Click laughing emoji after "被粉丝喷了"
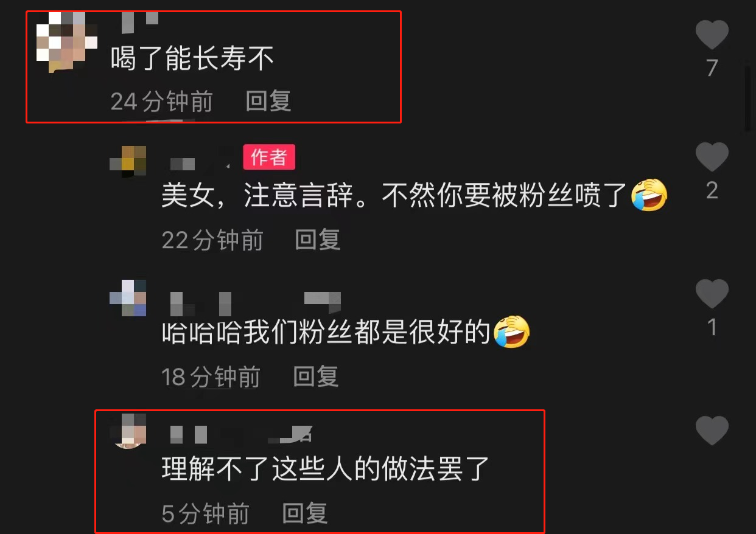This screenshot has height=534, width=756. click(x=649, y=196)
